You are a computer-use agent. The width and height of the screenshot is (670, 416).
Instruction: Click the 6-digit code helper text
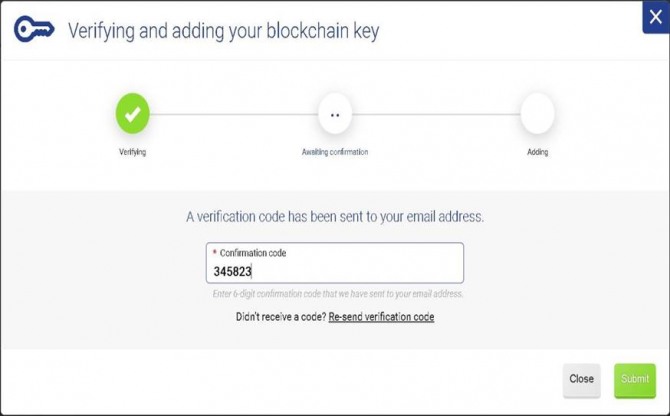click(338, 294)
